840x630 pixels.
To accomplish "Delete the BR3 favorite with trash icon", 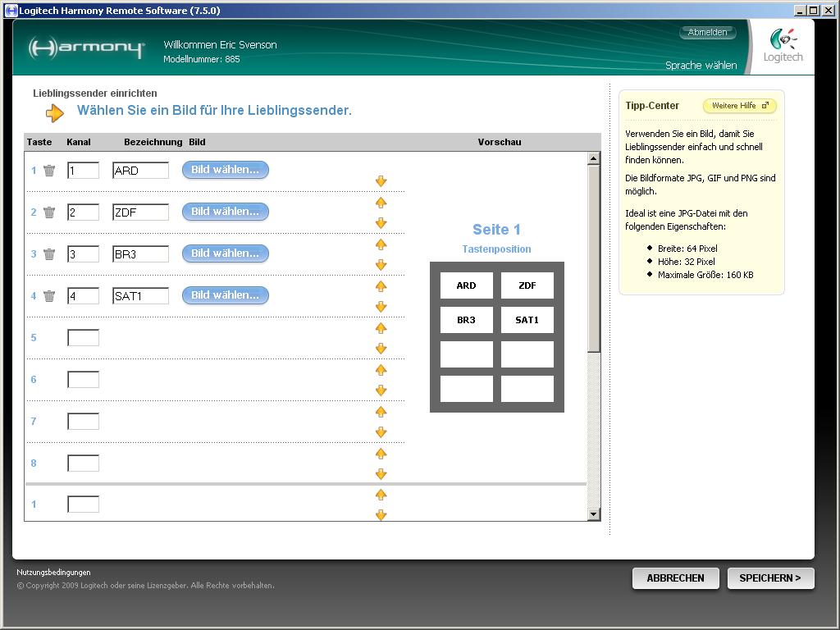I will 49,254.
